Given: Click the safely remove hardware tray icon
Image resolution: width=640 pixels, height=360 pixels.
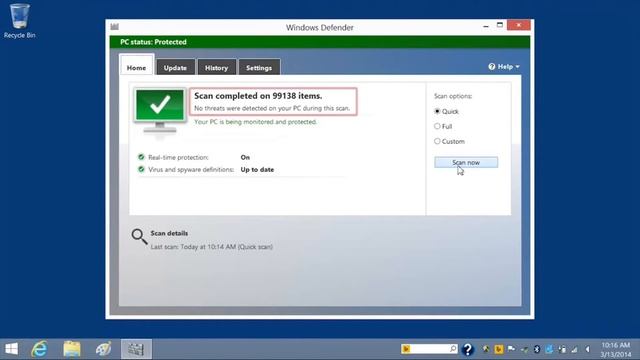Looking at the screenshot, I should [524, 350].
